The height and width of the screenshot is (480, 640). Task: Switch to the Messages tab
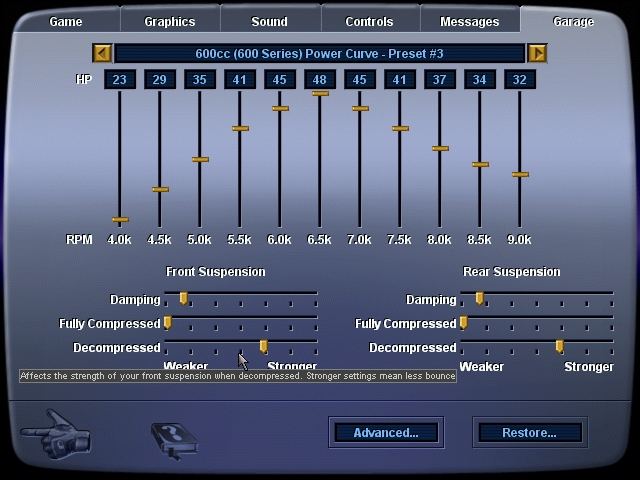(469, 21)
